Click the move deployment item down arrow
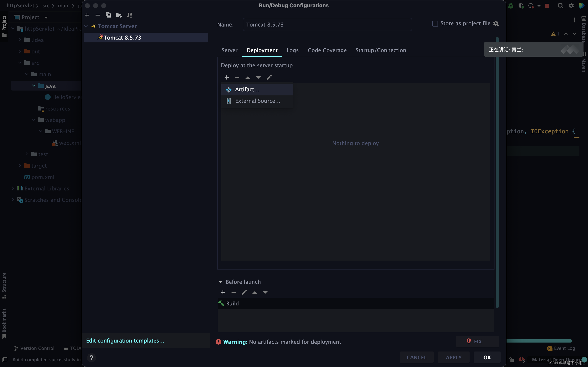The image size is (588, 367). 258,77
